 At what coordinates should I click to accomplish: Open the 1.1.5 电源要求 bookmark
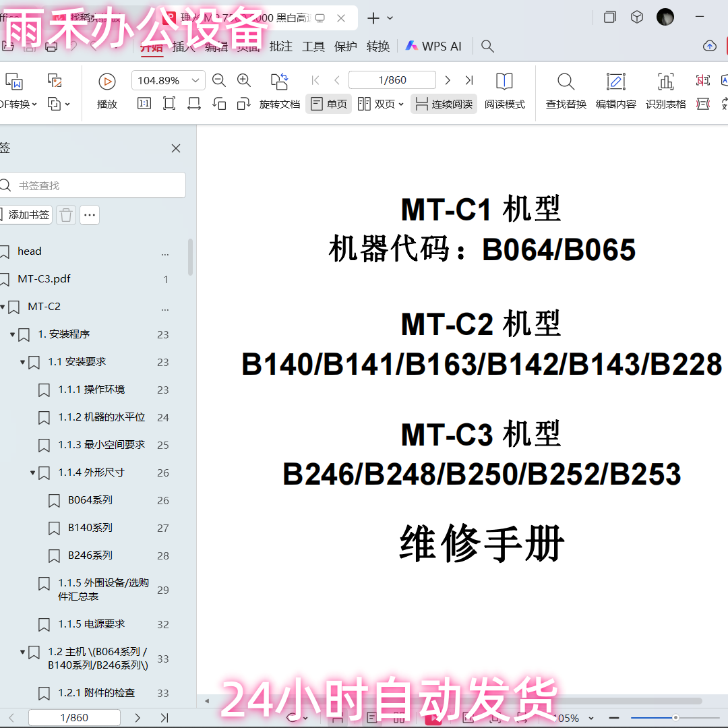[92, 624]
